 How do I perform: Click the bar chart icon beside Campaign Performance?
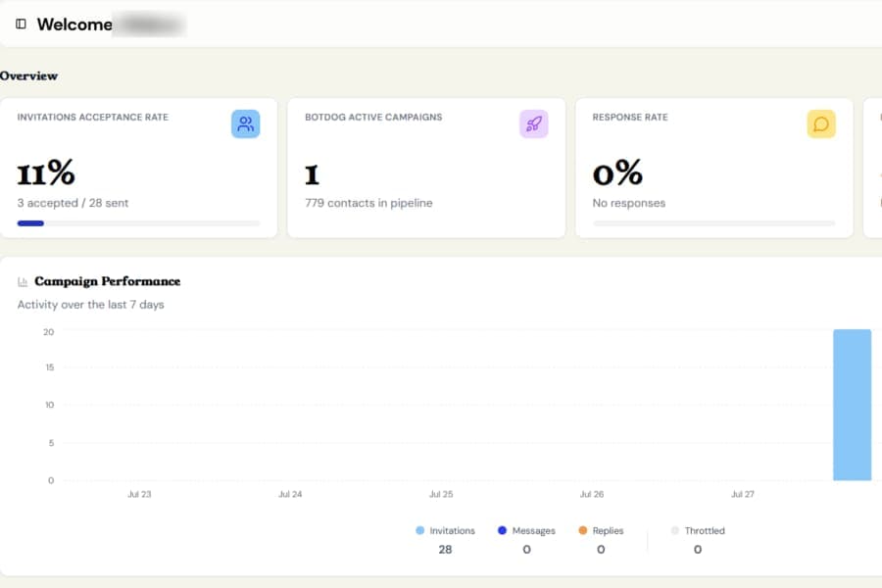(23, 281)
